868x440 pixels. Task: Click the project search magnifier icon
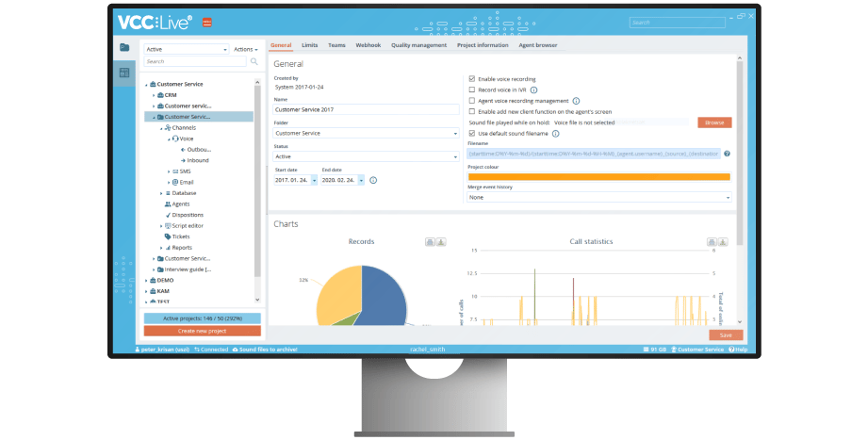254,61
